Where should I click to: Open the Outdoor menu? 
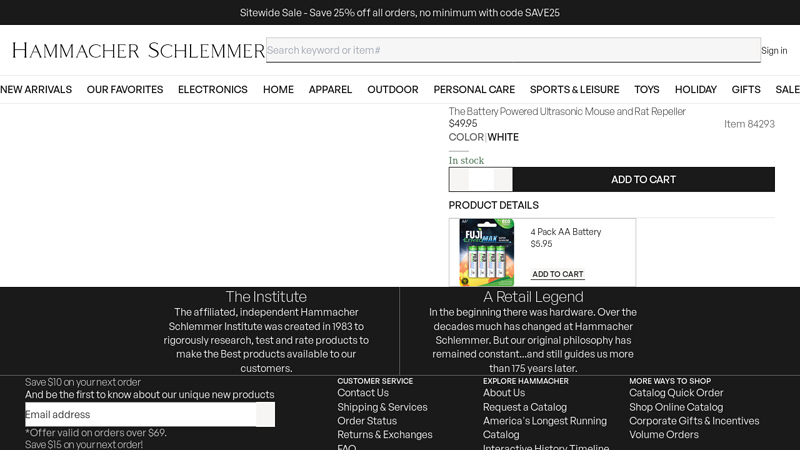393,89
